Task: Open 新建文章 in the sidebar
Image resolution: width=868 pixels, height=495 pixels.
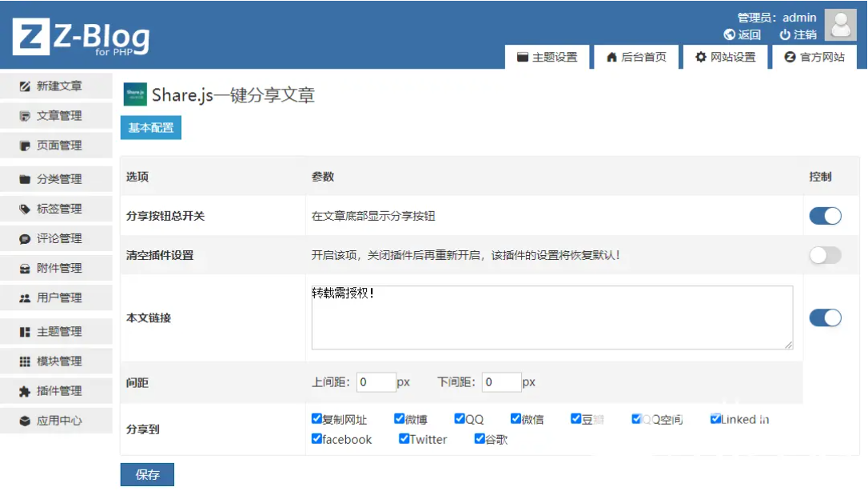Action: coord(56,86)
